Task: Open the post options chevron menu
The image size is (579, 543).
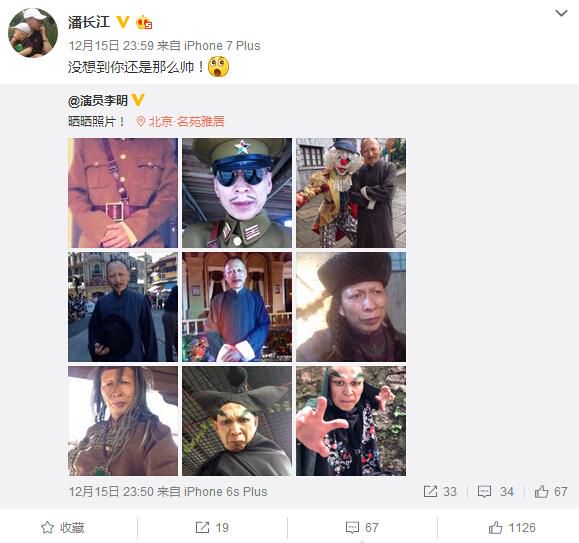Action: pos(561,14)
